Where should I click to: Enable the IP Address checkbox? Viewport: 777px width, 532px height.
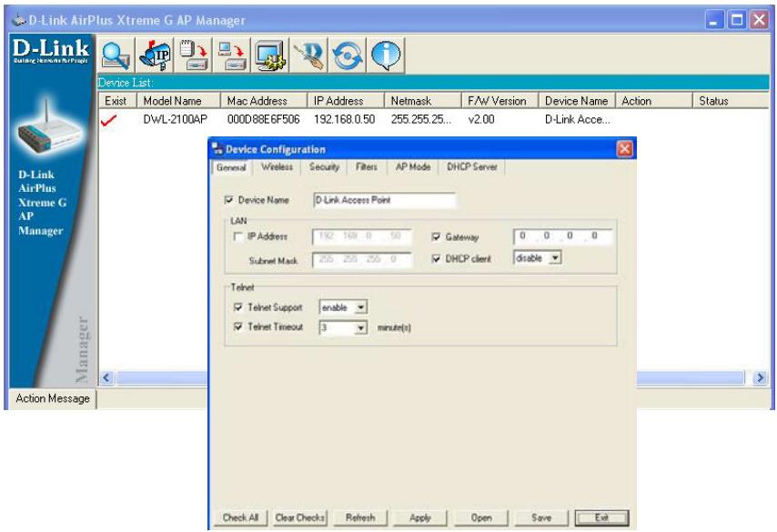237,236
